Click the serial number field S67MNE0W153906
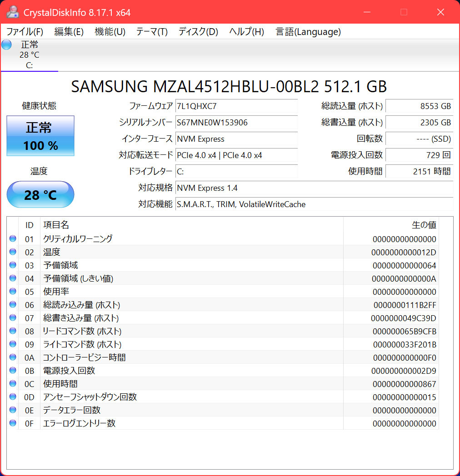The width and height of the screenshot is (460, 476). [236, 122]
